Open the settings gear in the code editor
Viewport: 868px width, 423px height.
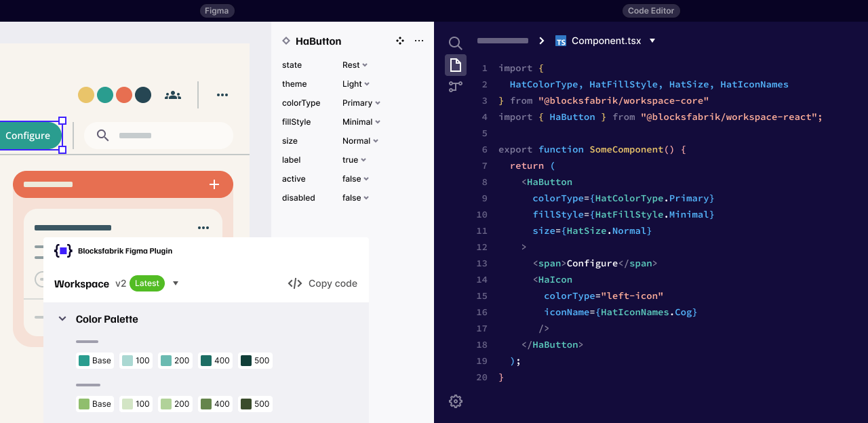456,401
